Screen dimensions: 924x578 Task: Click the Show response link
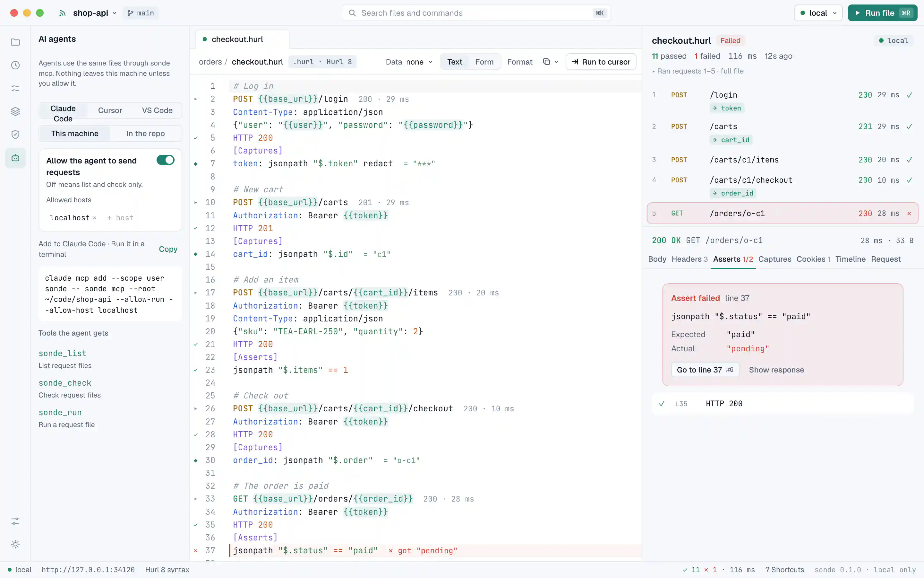(x=776, y=370)
